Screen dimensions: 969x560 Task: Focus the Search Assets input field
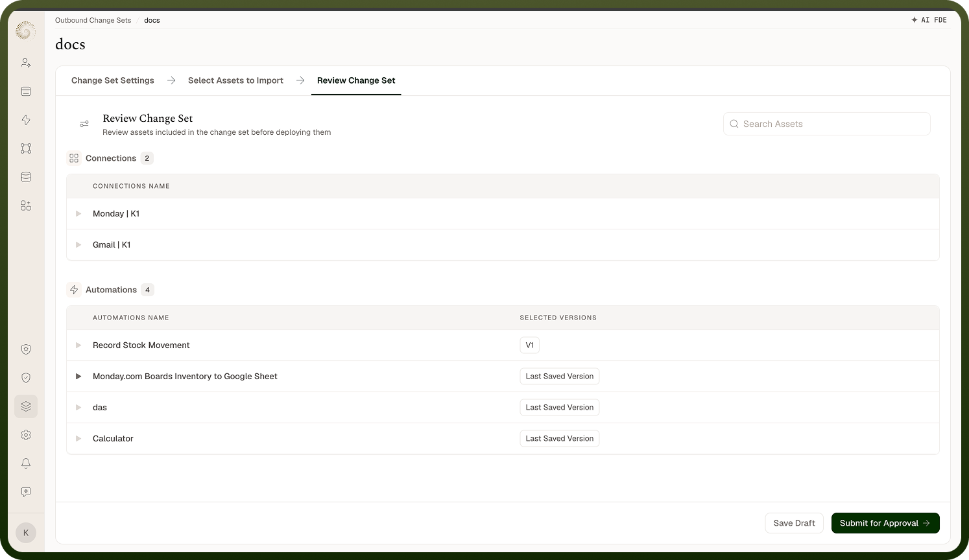pos(827,124)
